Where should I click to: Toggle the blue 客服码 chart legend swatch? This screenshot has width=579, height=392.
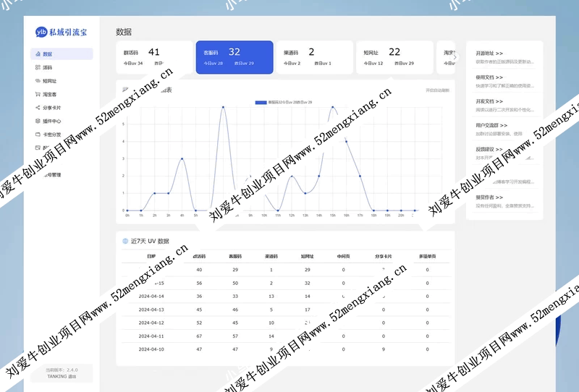pyautogui.click(x=261, y=102)
